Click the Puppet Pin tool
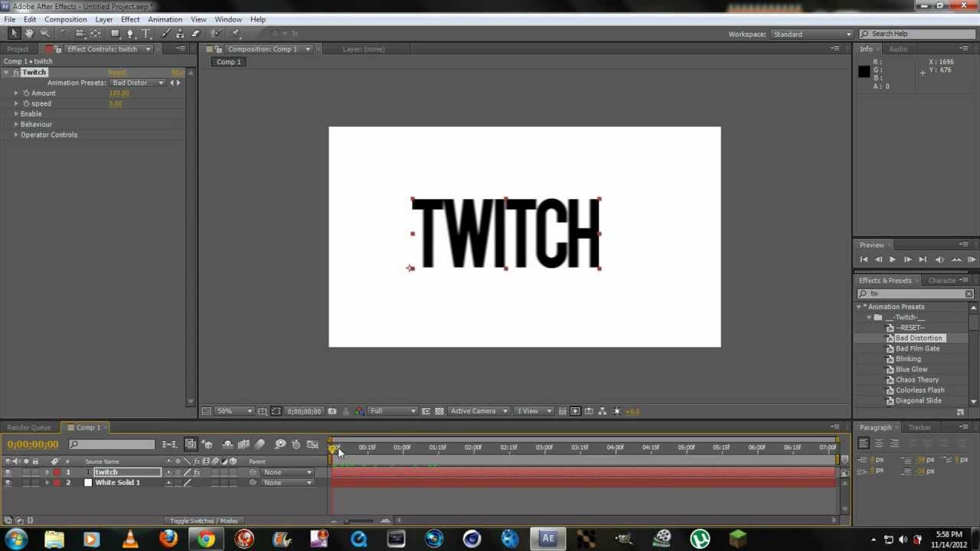The width and height of the screenshot is (980, 551). [236, 34]
